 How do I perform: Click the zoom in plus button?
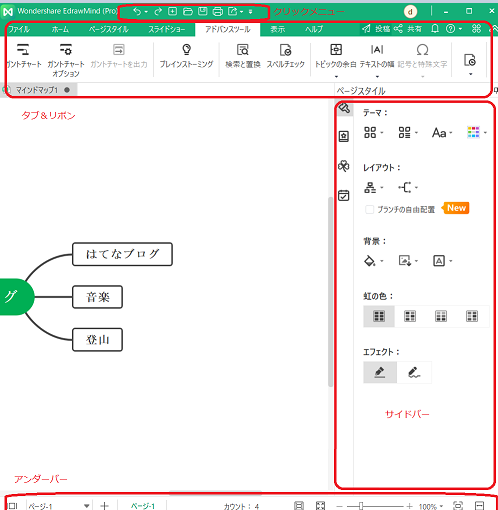coord(409,506)
